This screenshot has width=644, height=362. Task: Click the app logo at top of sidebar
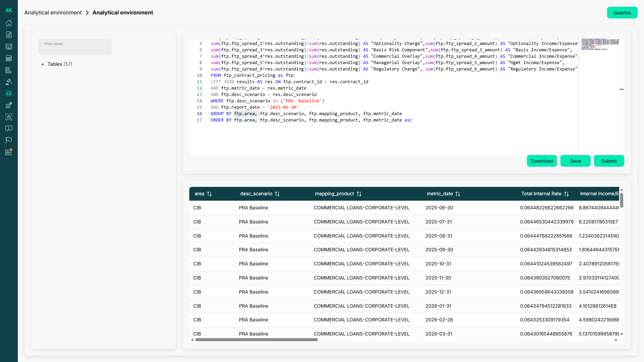click(x=9, y=10)
